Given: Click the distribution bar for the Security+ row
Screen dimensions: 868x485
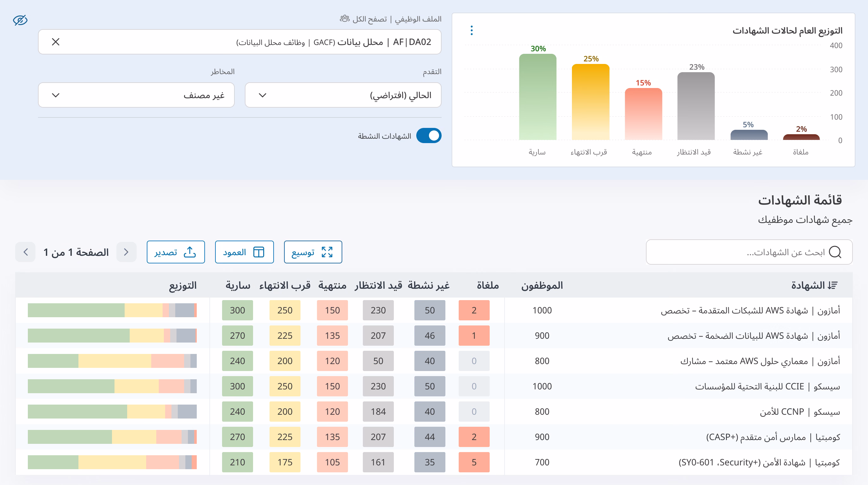Looking at the screenshot, I should (112, 462).
